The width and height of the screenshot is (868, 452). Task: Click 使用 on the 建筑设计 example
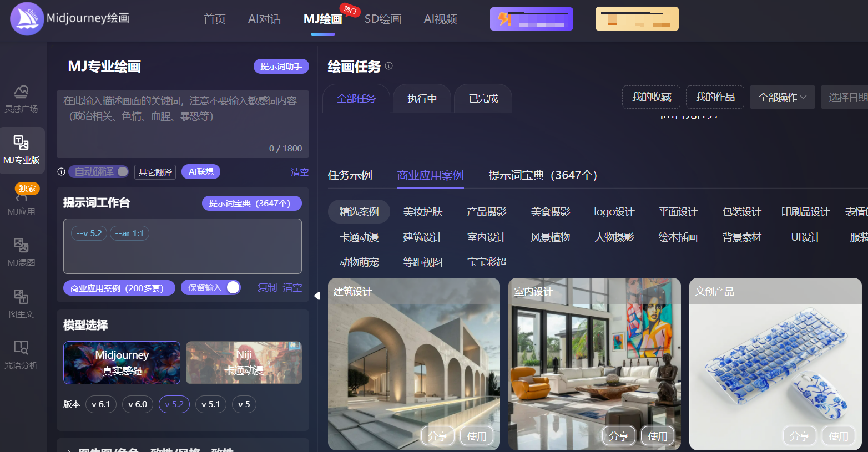(476, 436)
